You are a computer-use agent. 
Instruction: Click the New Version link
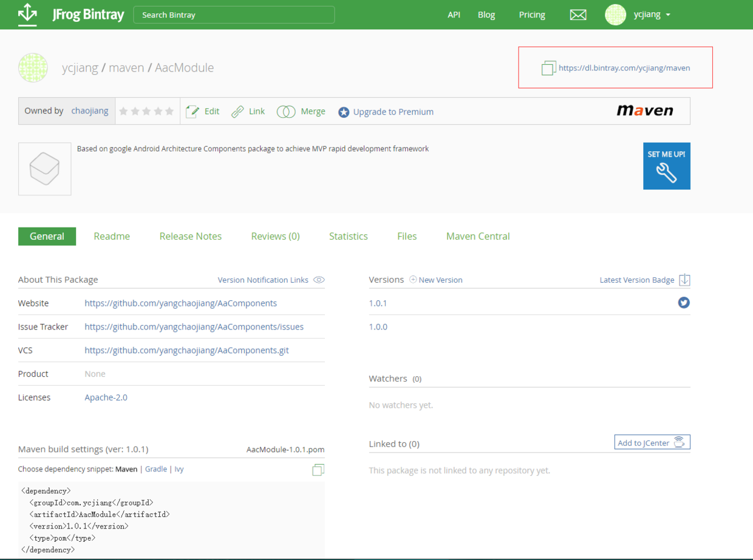click(x=440, y=280)
